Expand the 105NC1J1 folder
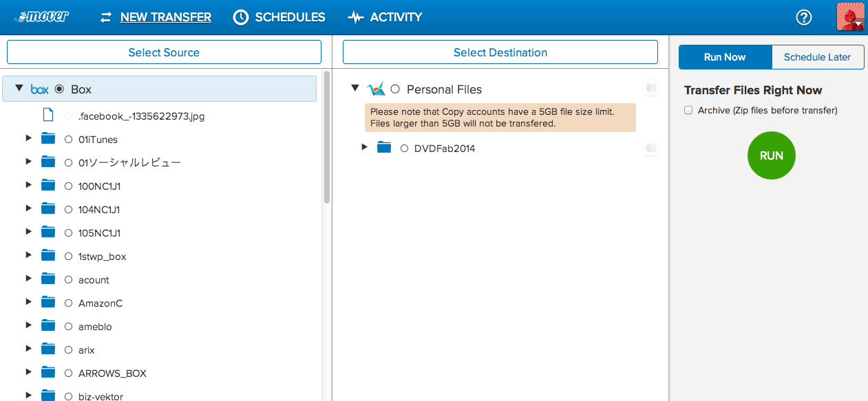The height and width of the screenshot is (401, 868). coord(28,232)
